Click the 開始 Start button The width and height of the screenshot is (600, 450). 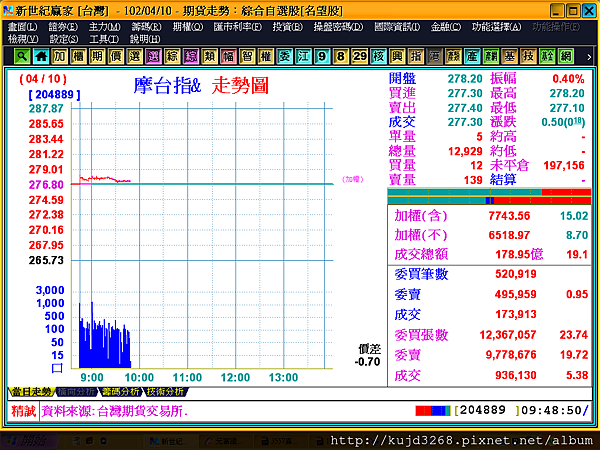click(x=29, y=441)
